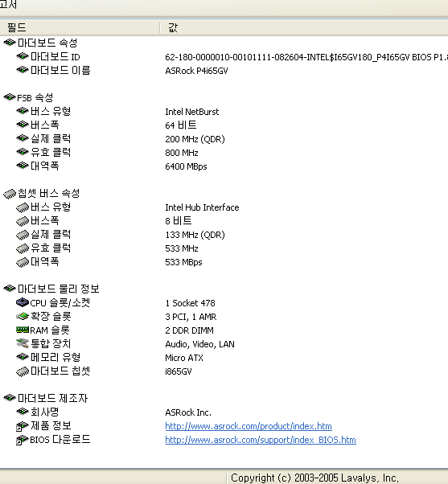Click the 확장 슬롯 card icon
448x484 pixels.
(x=23, y=316)
